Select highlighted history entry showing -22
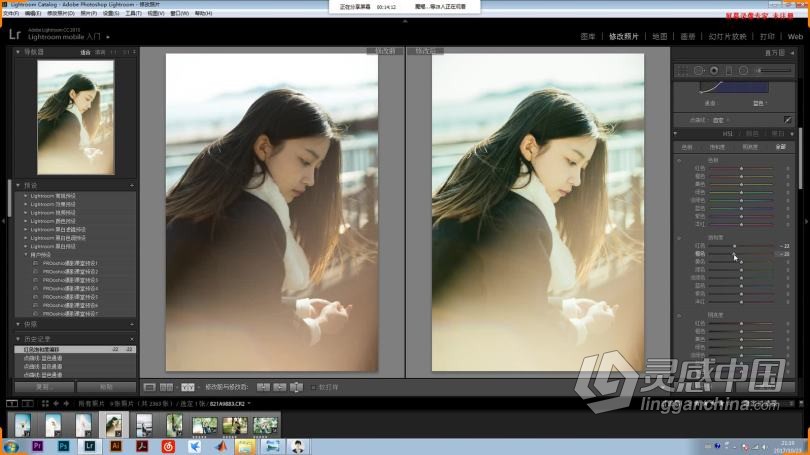The width and height of the screenshot is (810, 455). point(75,350)
